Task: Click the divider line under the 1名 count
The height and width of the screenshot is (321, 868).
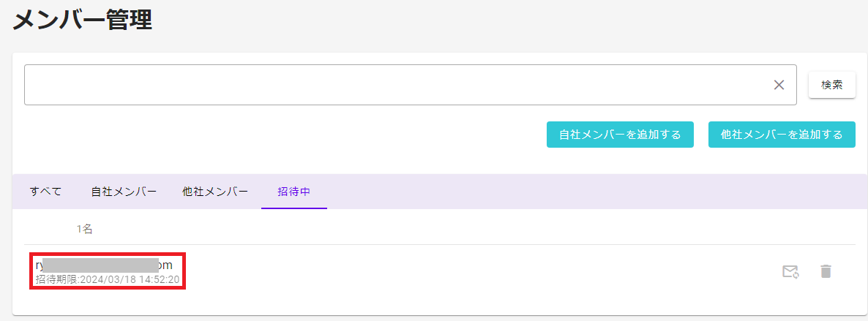Action: (x=440, y=245)
